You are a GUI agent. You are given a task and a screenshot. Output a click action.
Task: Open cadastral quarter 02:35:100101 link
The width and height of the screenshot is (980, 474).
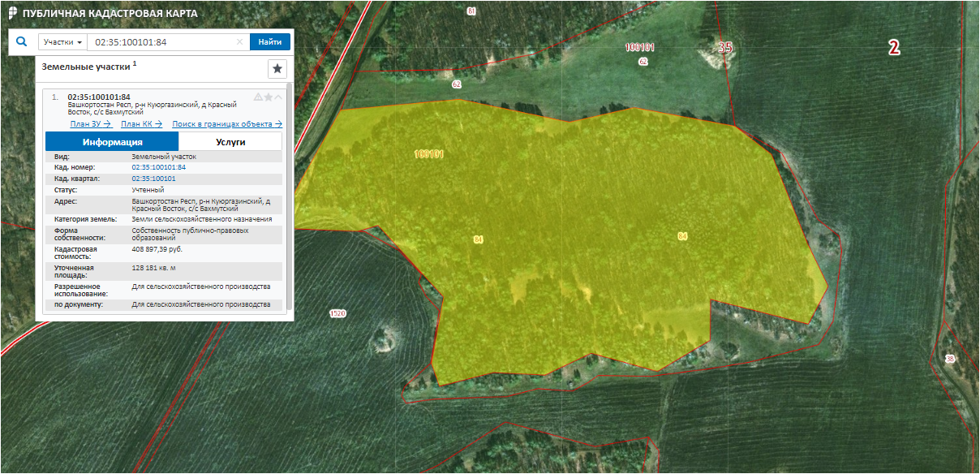pos(153,179)
